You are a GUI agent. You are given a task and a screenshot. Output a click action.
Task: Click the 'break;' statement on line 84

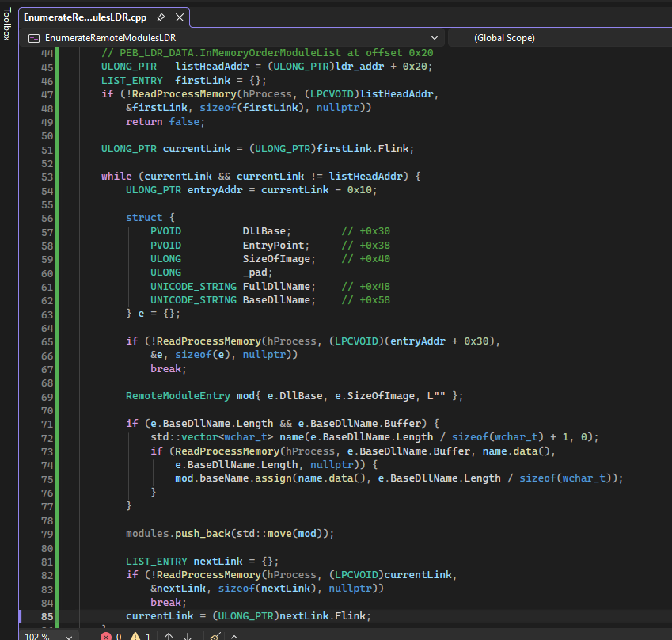pyautogui.click(x=169, y=602)
